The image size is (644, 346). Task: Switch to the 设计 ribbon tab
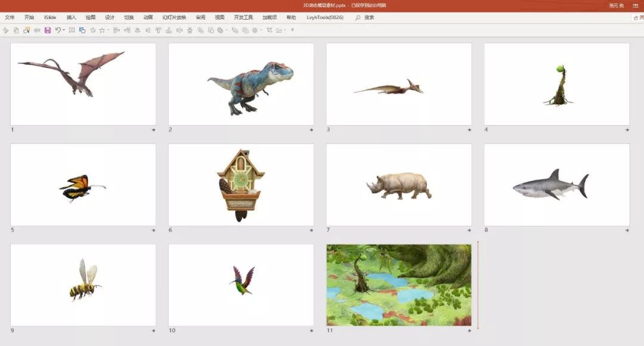tap(110, 18)
